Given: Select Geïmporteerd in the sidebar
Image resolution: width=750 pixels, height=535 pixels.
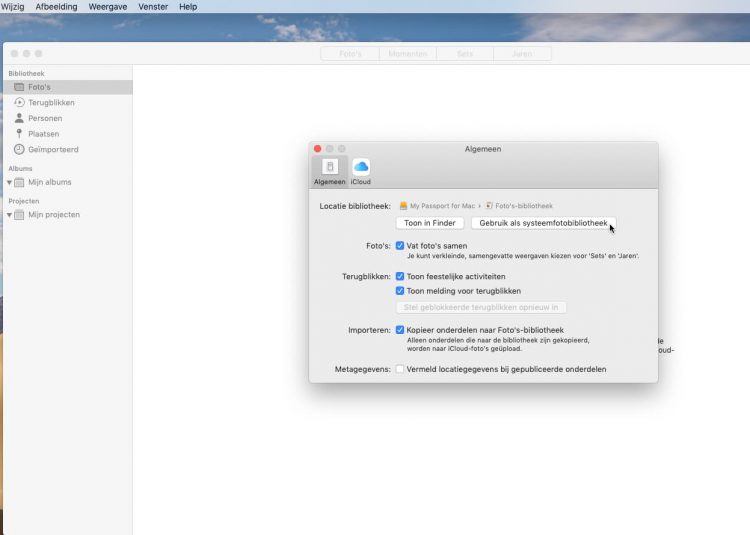Looking at the screenshot, I should click(52, 150).
